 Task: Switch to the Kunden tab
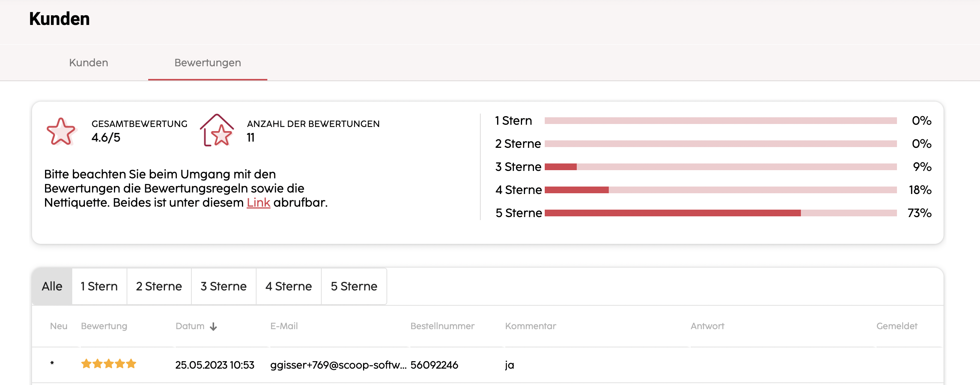(89, 63)
